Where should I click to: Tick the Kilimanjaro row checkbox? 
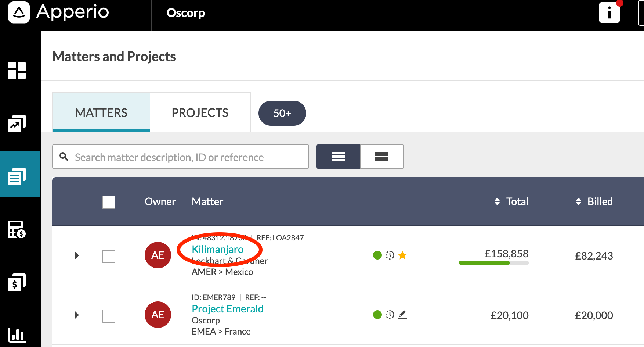click(109, 257)
